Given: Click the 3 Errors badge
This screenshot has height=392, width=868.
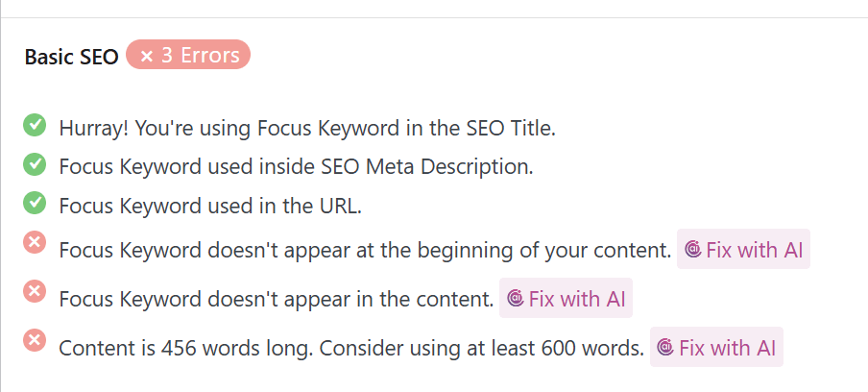Looking at the screenshot, I should coord(188,56).
